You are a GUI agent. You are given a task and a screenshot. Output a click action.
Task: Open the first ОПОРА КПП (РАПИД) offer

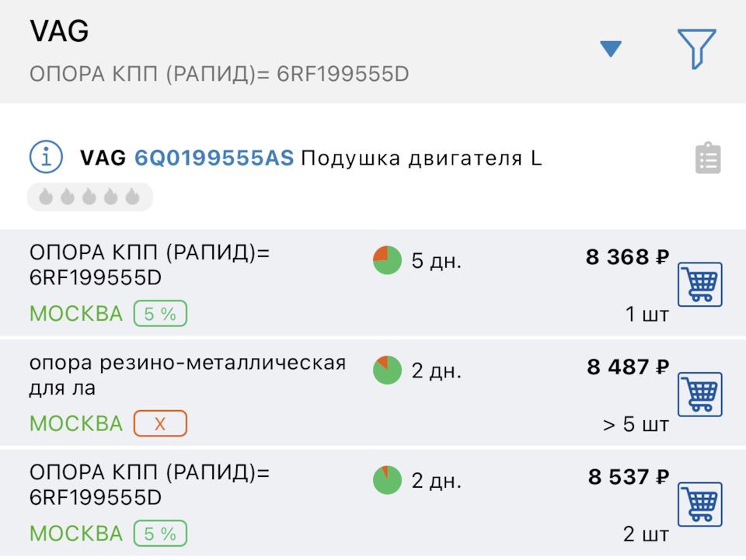click(150, 266)
